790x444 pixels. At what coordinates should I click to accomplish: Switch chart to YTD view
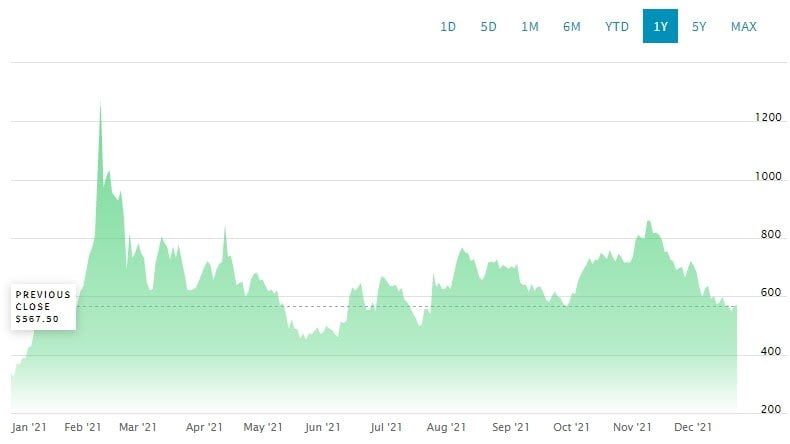[x=617, y=27]
